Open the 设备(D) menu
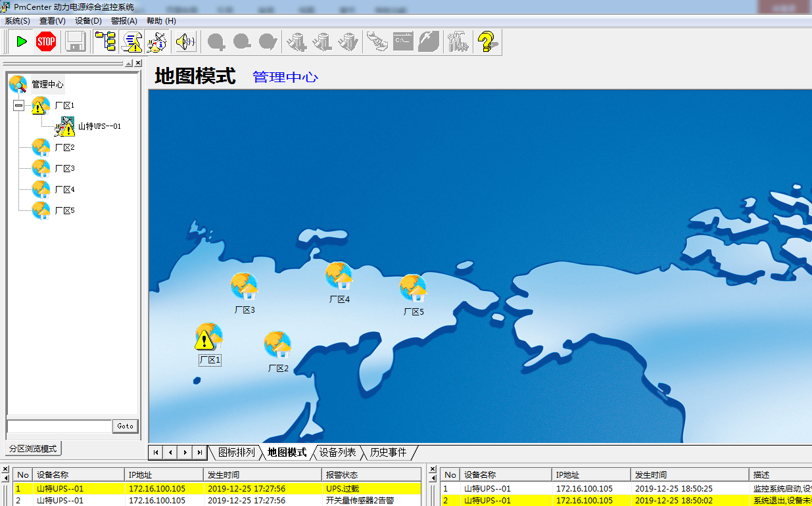 [88, 21]
